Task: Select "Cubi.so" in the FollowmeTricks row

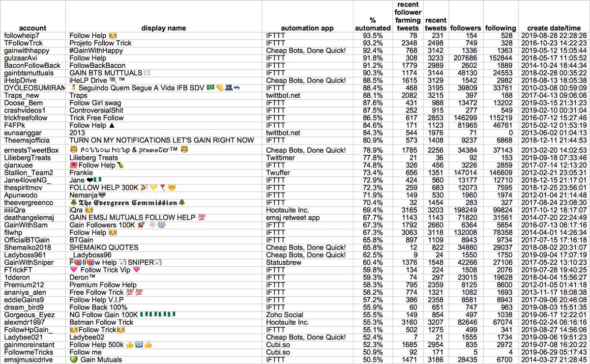Action: click(278, 352)
